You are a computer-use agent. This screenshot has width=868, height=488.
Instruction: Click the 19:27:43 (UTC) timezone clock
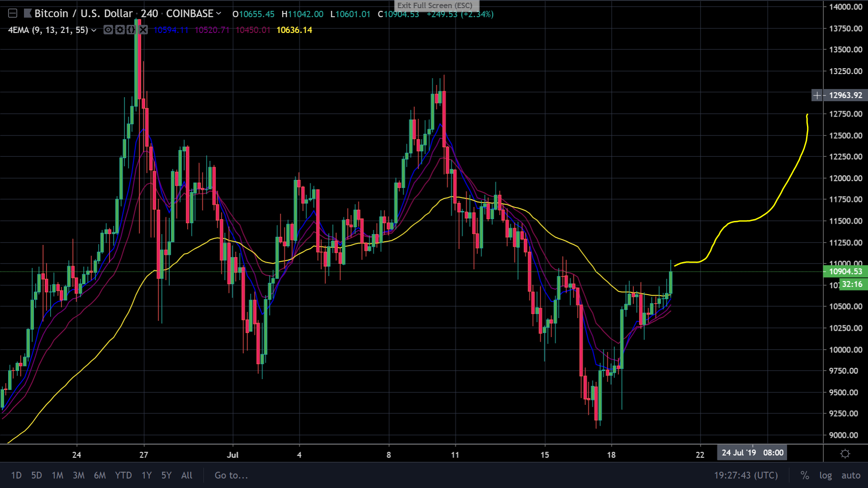(x=746, y=475)
